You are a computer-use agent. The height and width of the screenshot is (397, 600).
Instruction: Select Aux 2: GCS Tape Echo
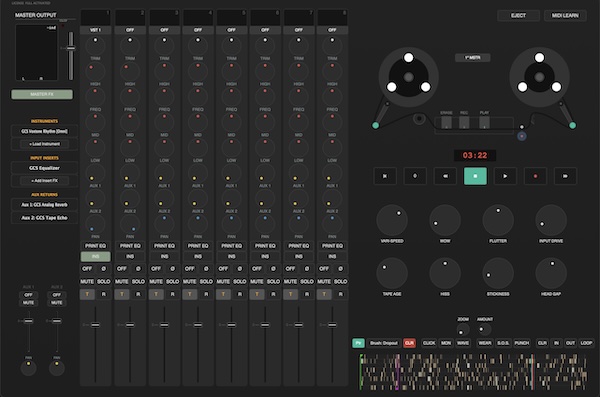(x=44, y=218)
